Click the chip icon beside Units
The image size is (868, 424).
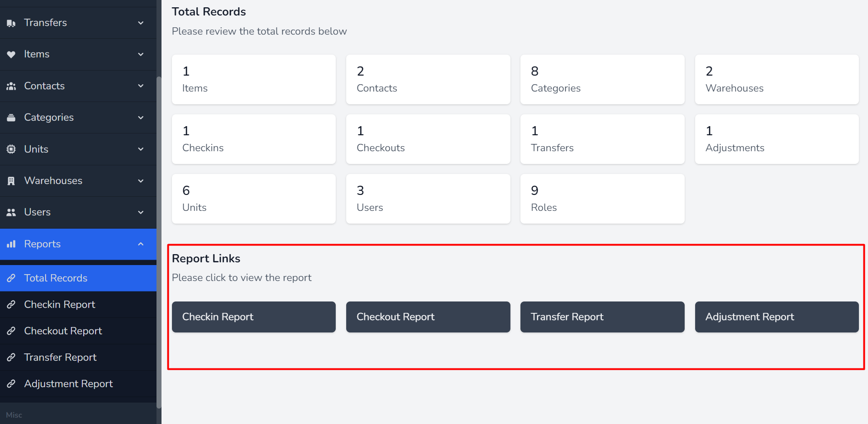pyautogui.click(x=11, y=149)
